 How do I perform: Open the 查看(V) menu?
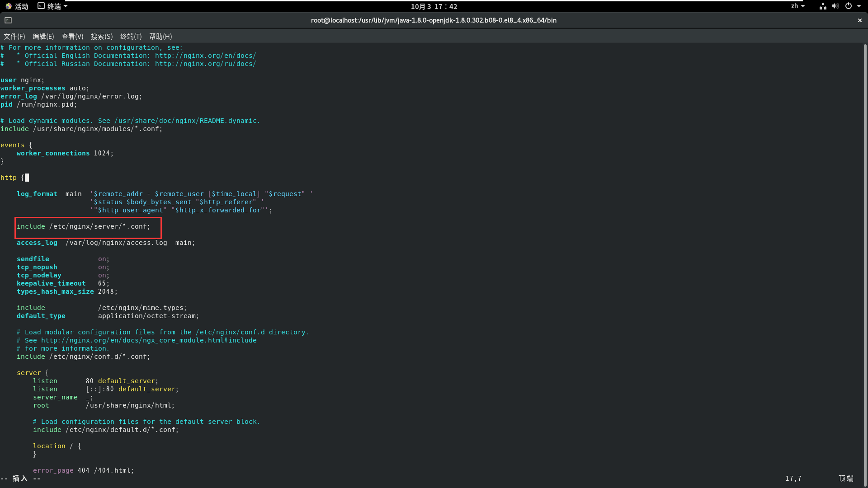pos(72,37)
